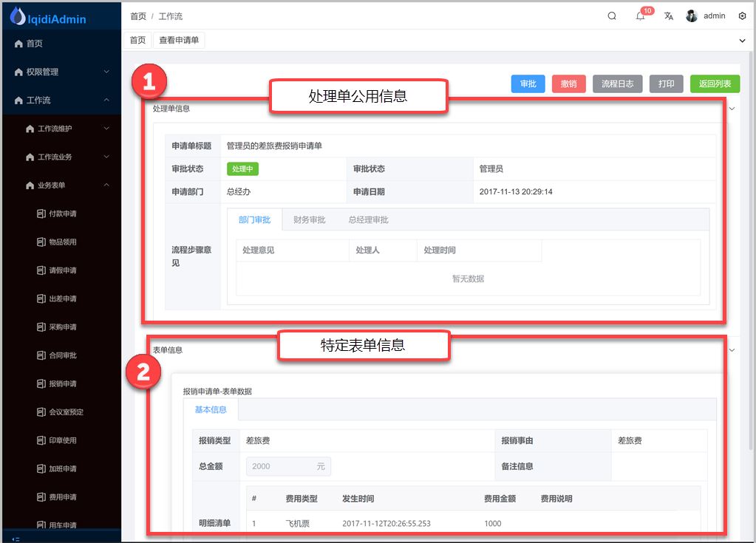Click the green 处理中 status tag
The width and height of the screenshot is (756, 543).
coord(242,168)
